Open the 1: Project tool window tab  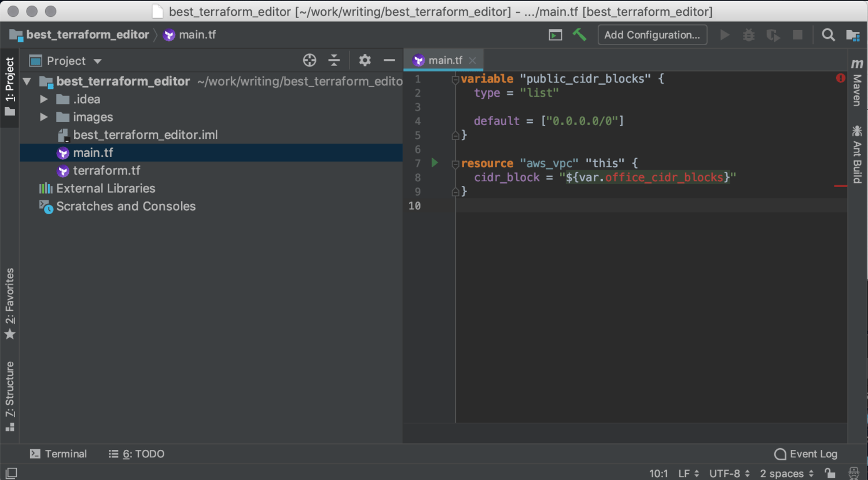(10, 87)
